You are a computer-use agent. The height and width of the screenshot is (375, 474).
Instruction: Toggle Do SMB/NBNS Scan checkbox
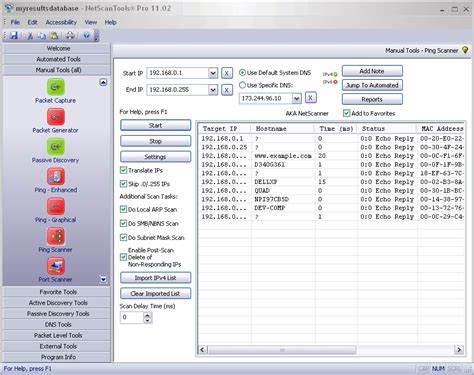tap(123, 223)
